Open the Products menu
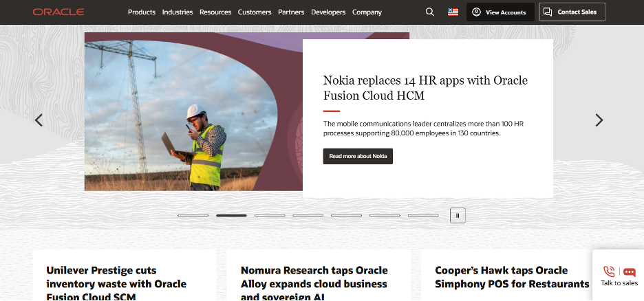The height and width of the screenshot is (301, 644). pos(142,12)
